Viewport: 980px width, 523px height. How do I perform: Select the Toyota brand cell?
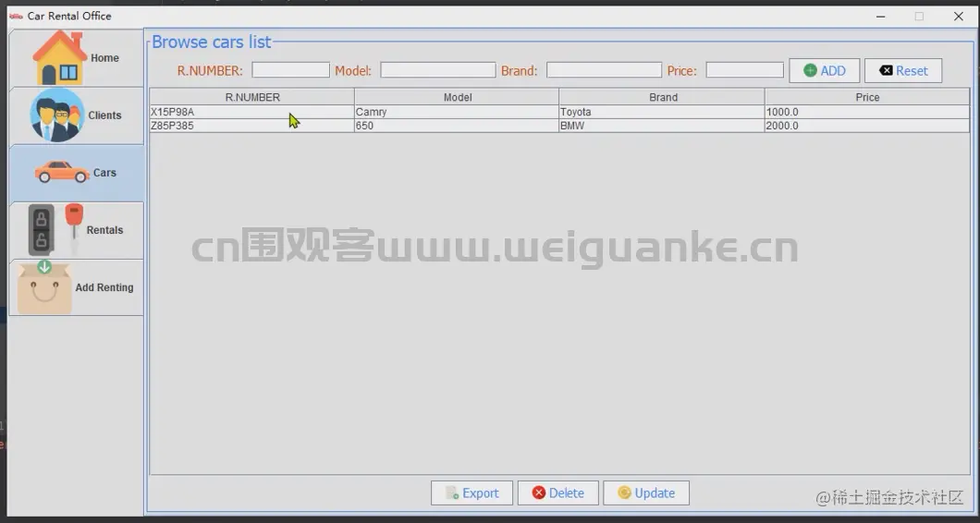[x=663, y=112]
